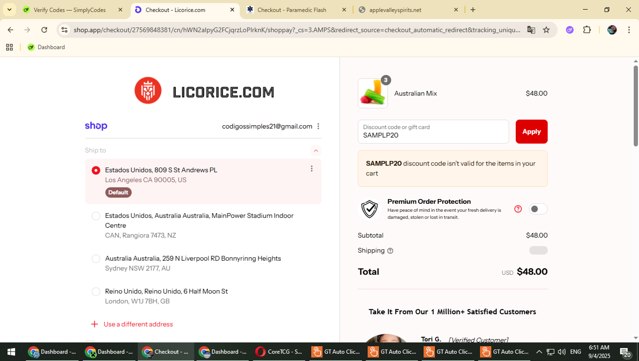Open Premium Order Protection help icon

[x=518, y=209]
